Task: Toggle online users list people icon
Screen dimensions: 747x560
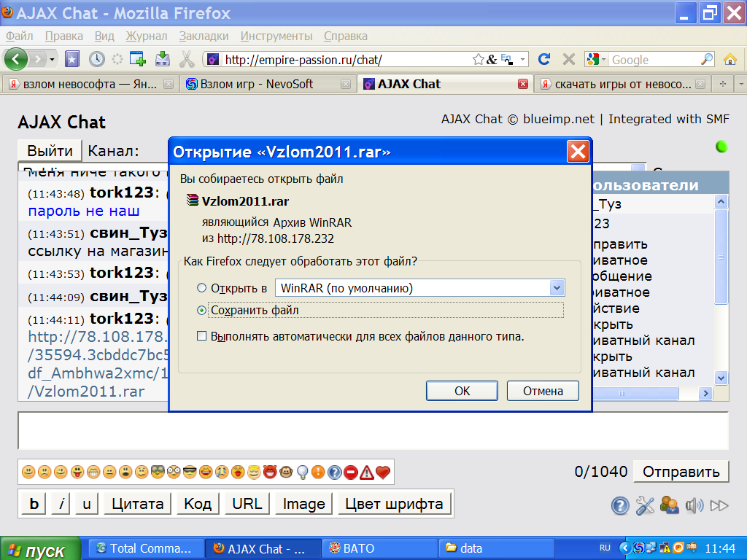Action: tap(670, 506)
